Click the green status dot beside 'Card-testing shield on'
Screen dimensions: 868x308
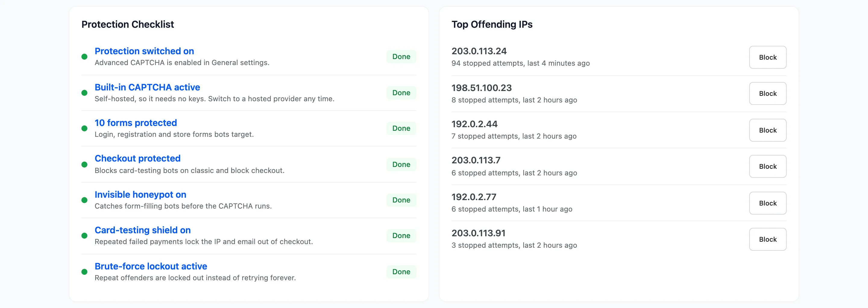coord(85,236)
